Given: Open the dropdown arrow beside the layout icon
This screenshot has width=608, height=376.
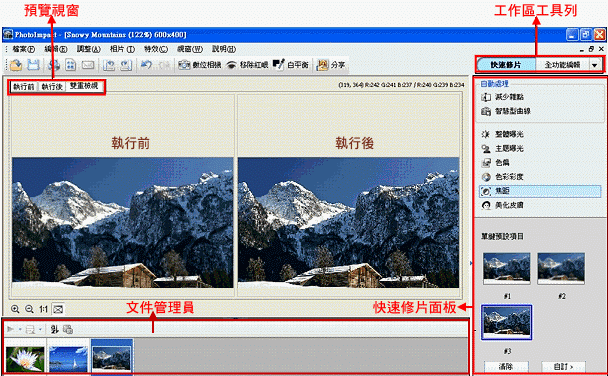Looking at the screenshot, I should coord(40,329).
